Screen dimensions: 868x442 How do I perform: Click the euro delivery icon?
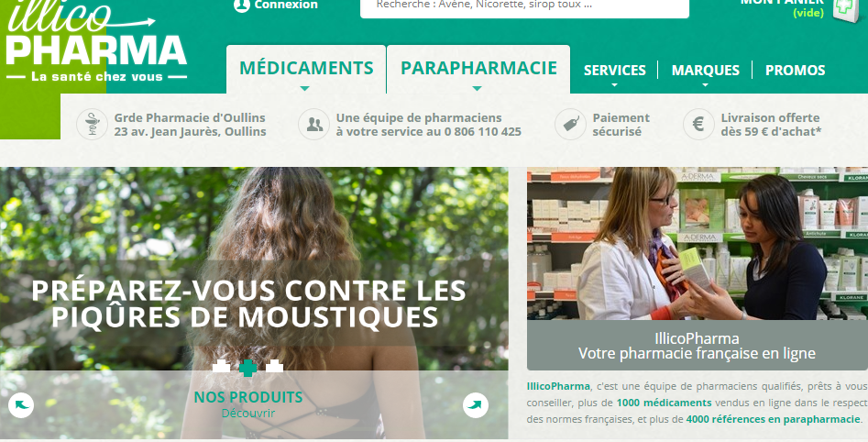698,124
